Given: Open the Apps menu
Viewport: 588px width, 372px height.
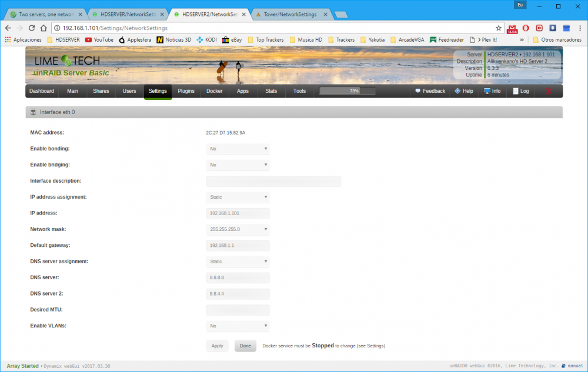Looking at the screenshot, I should (243, 91).
